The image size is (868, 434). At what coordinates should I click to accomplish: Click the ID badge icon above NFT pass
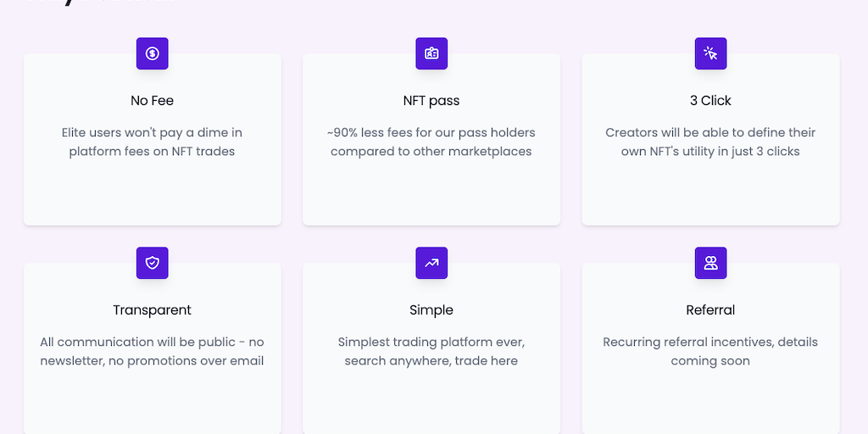point(431,53)
